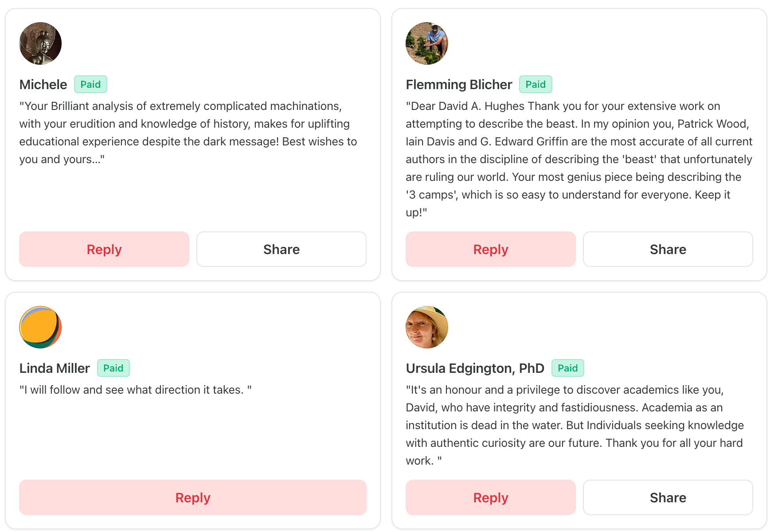Click the Paid badge next to Michele
This screenshot has height=532, width=774.
90,84
